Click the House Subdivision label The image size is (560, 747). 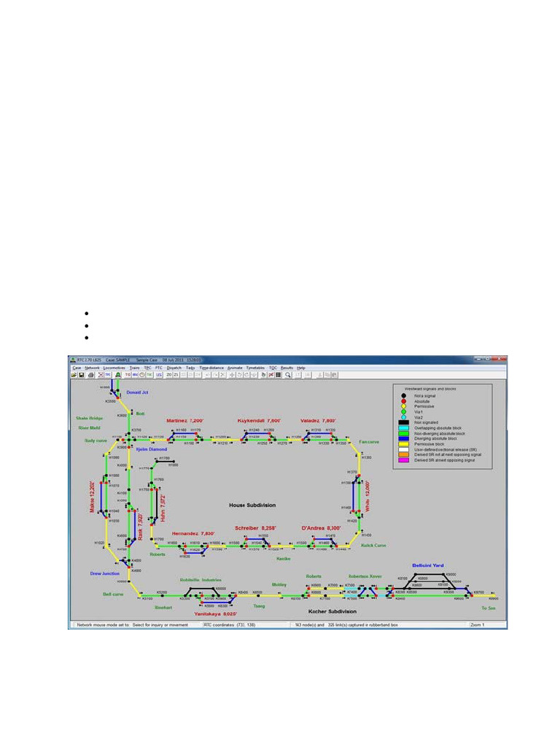tap(252, 505)
